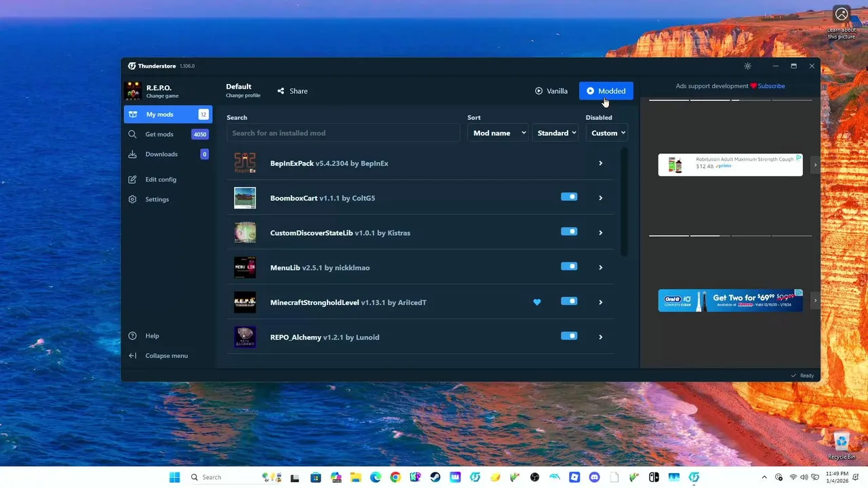Expand the BepInExPack mod row
Image resolution: width=868 pixels, height=488 pixels.
pos(601,163)
